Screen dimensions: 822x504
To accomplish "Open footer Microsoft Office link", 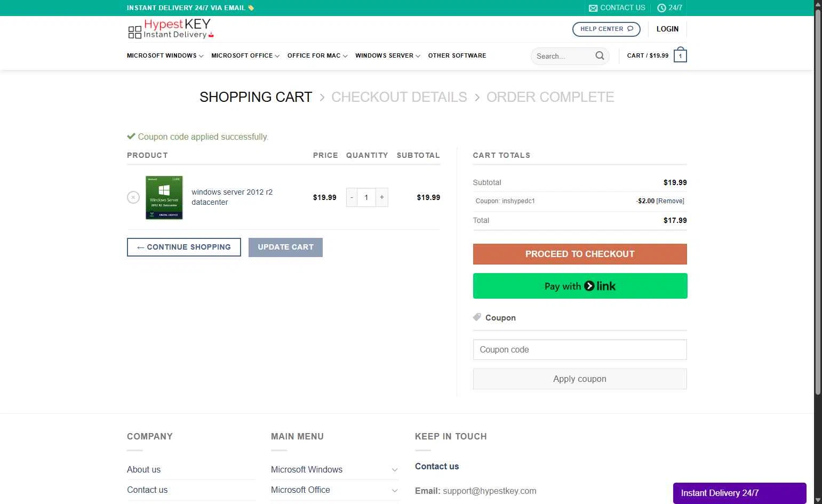I will (300, 490).
